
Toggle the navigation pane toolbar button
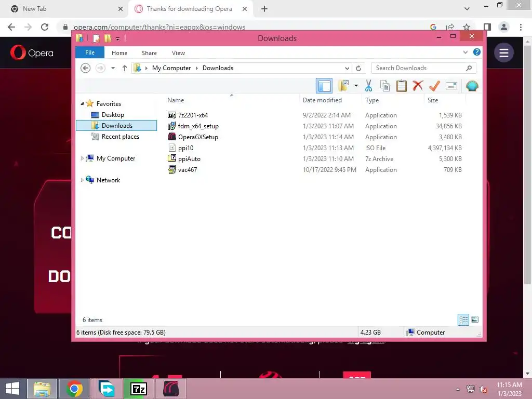pos(324,86)
